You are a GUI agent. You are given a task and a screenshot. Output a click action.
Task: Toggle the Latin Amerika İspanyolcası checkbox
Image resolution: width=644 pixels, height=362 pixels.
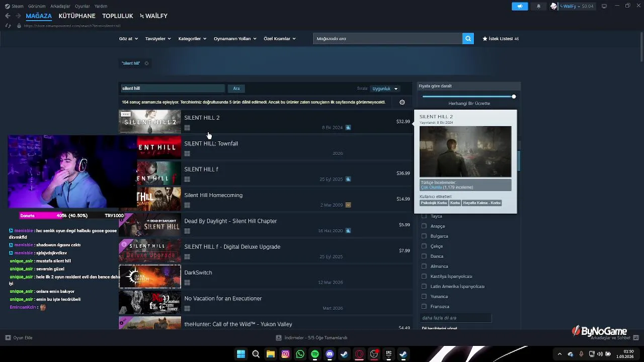(424, 287)
